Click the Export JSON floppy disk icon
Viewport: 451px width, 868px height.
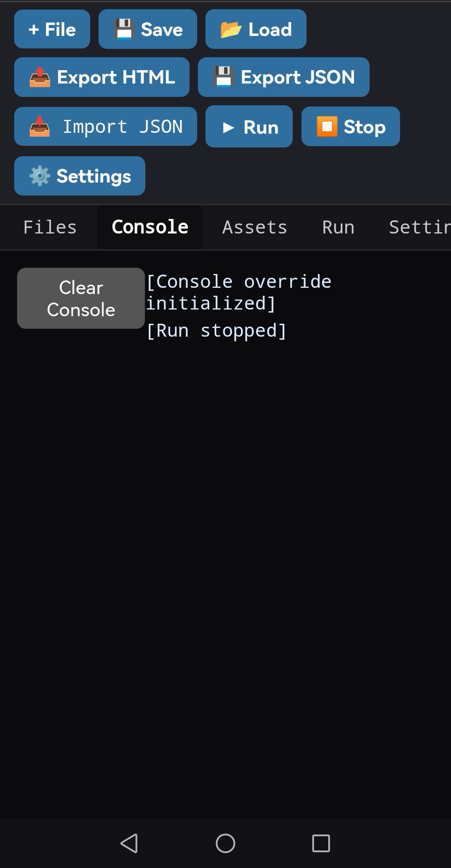click(223, 77)
